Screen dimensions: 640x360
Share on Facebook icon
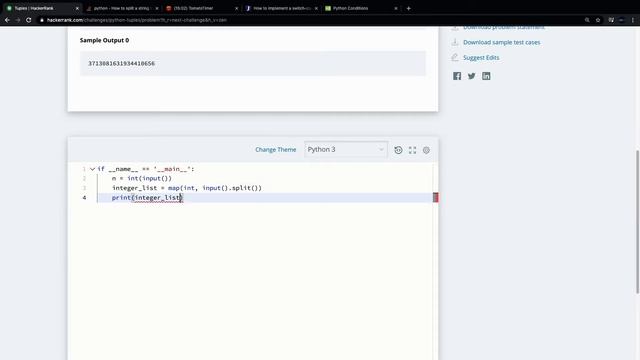(x=457, y=76)
